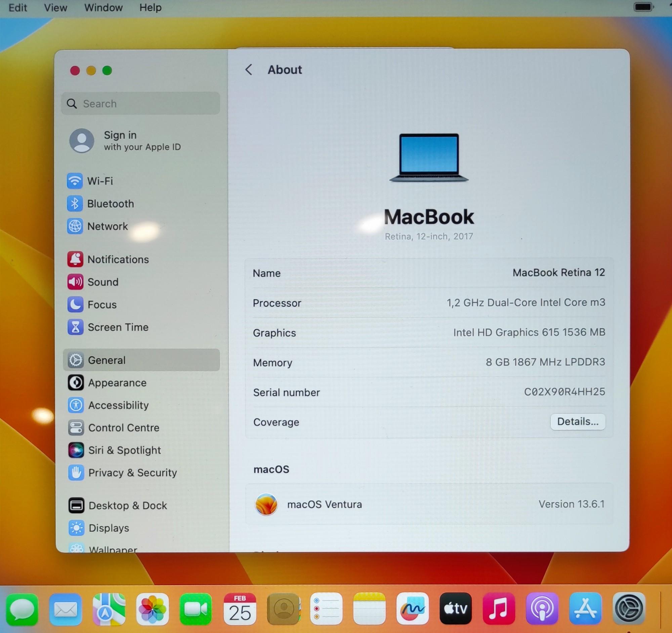Screen dimensions: 672x633
Task: Open Notes from the Dock
Action: pos(370,609)
